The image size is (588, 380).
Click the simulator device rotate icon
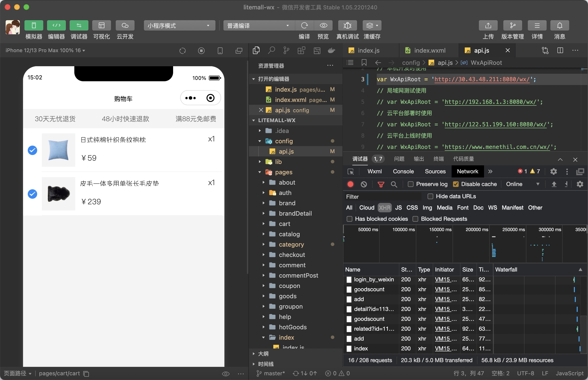(x=183, y=50)
